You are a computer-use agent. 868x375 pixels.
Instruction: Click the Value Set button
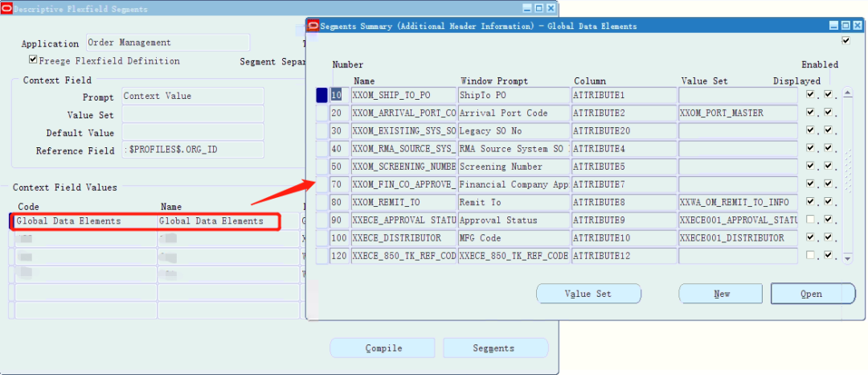588,294
